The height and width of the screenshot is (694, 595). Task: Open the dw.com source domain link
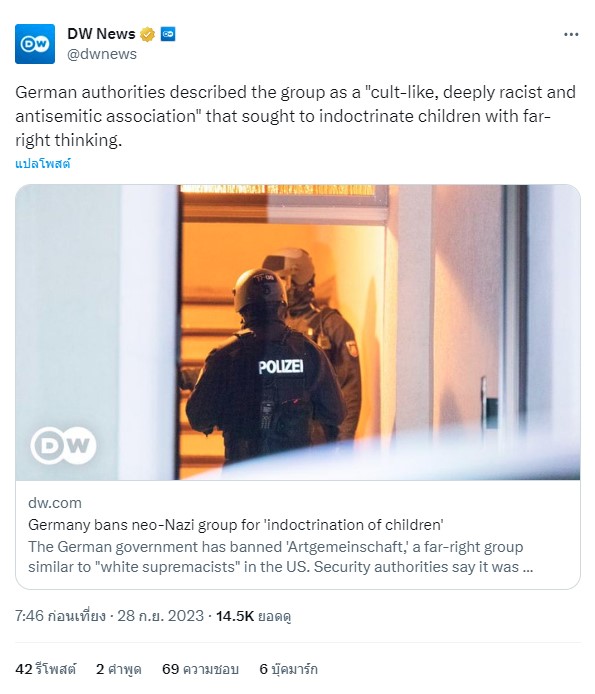click(55, 503)
